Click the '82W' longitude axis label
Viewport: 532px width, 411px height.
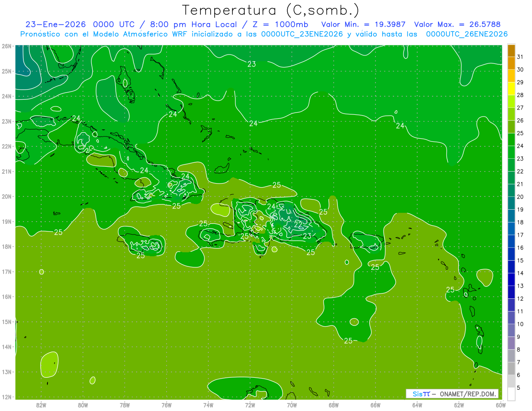tap(41, 404)
